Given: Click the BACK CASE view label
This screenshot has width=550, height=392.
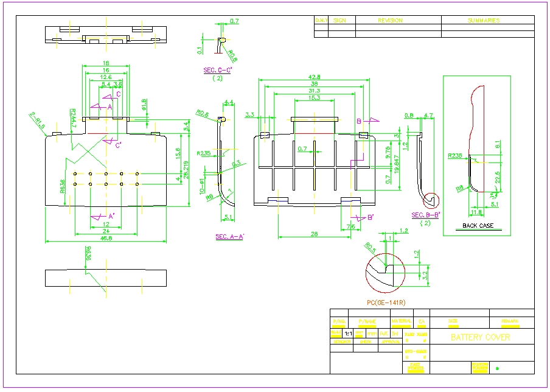Looking at the screenshot, I should pyautogui.click(x=478, y=226).
